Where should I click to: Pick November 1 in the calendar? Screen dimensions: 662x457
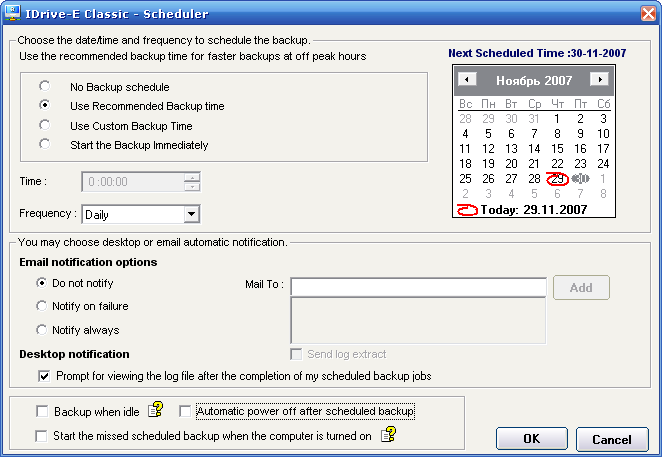(557, 119)
